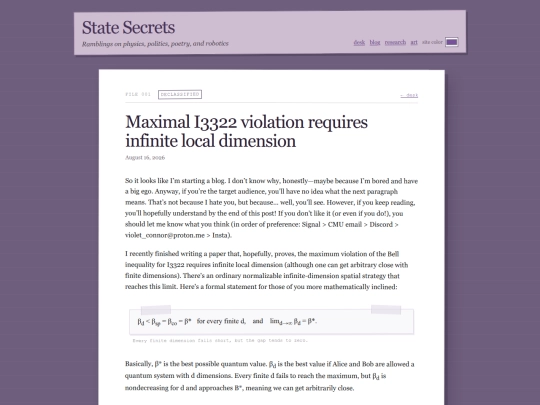
Task: Click the back to desk link in the post header
Action: 409,95
